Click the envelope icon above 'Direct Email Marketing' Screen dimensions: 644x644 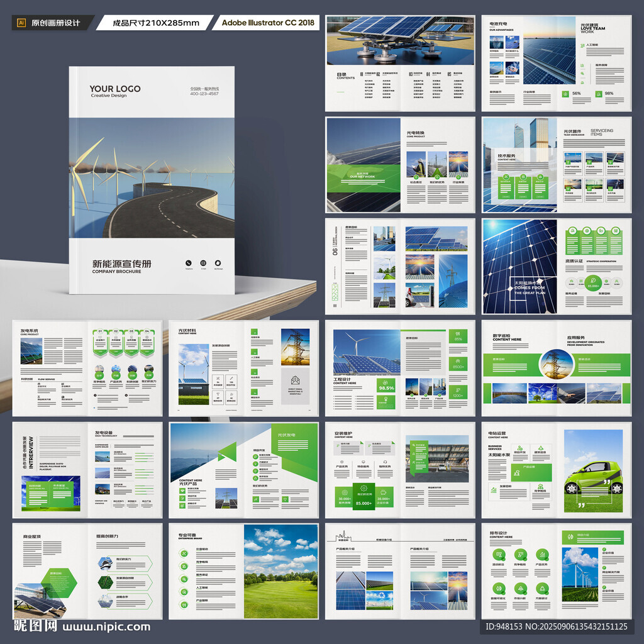click(x=296, y=380)
